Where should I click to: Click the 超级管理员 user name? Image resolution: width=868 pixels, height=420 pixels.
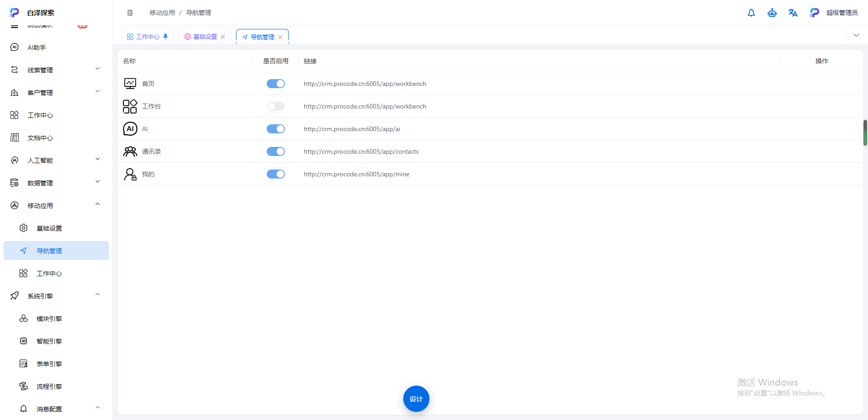coord(842,13)
